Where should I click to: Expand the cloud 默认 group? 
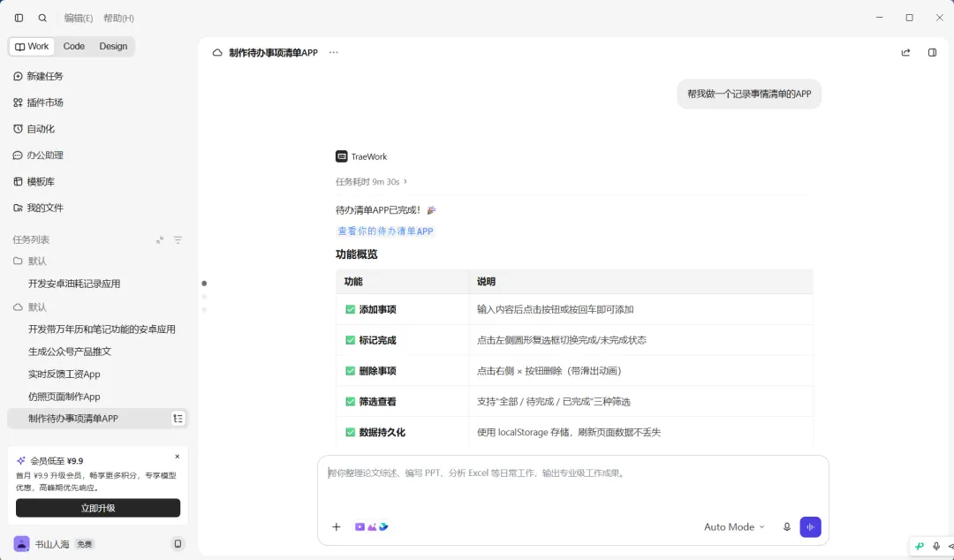click(30, 306)
